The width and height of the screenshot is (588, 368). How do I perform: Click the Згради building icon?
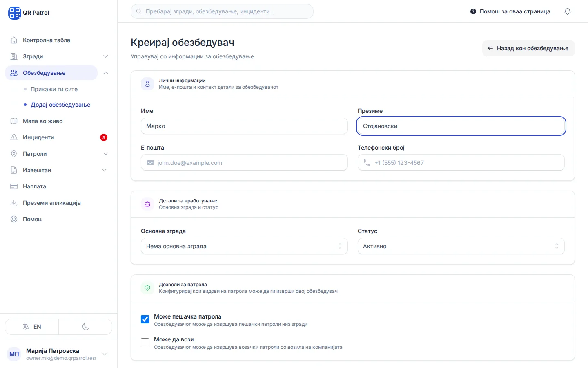14,56
